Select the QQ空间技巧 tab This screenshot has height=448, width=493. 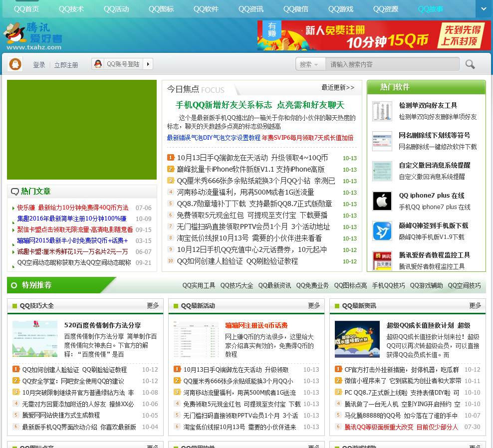pyautogui.click(x=465, y=285)
